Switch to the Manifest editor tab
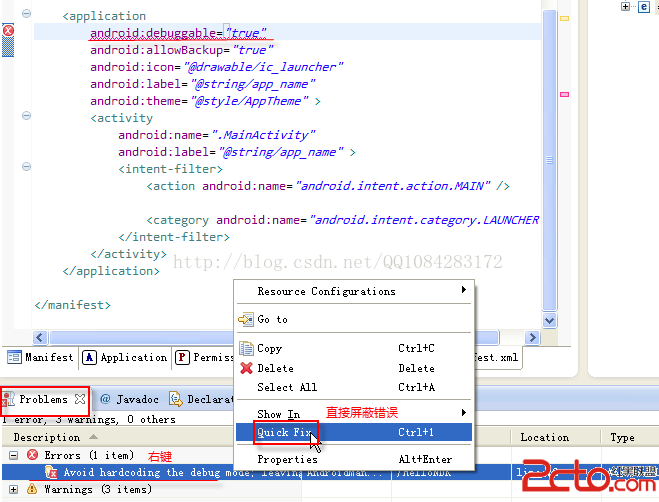Screen dimensions: 659x502 (x=40, y=357)
